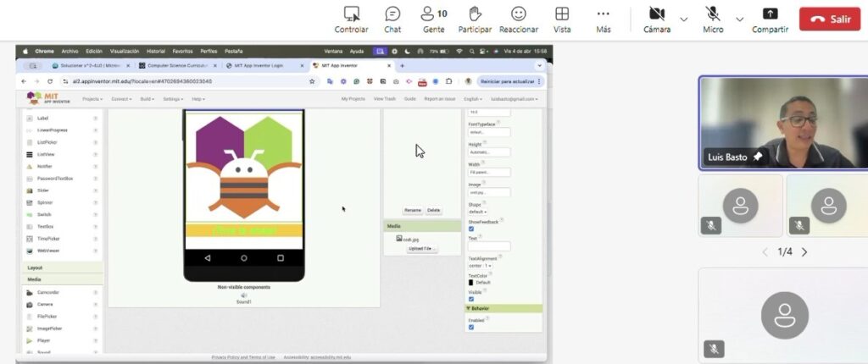
Task: Select the ListView component icon
Action: point(30,154)
